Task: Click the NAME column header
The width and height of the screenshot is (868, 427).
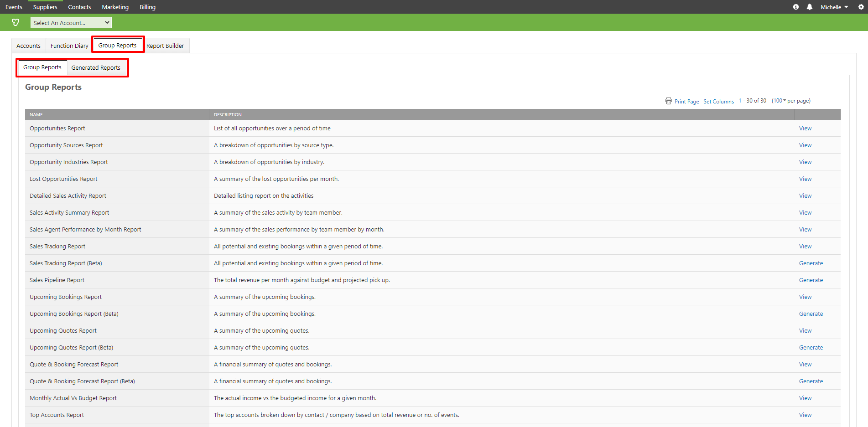Action: [x=117, y=114]
